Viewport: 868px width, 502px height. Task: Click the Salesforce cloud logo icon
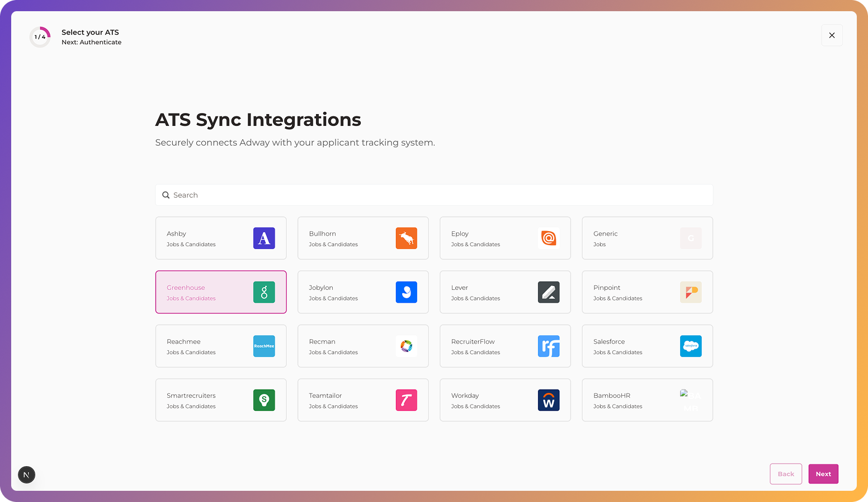pos(691,346)
